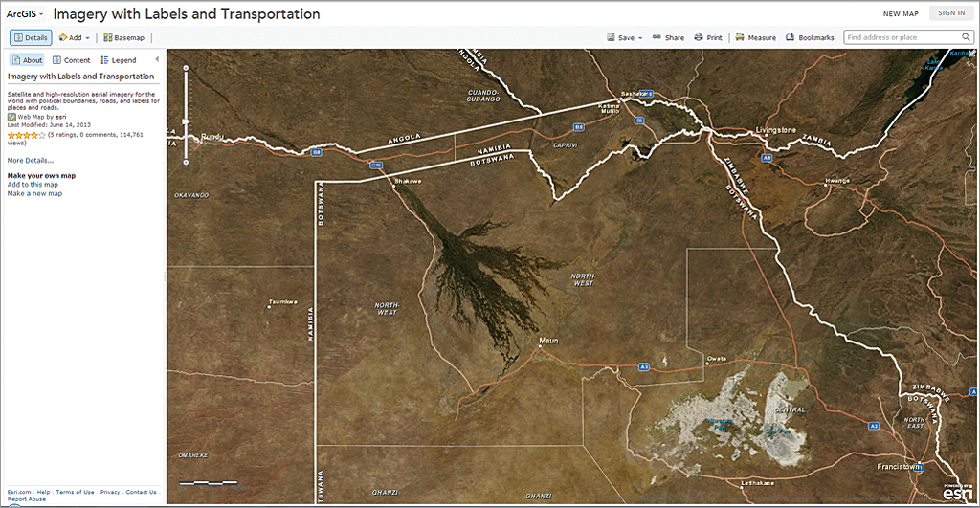Click the Print toolbar button
Viewport: 980px width, 508px height.
(x=708, y=37)
